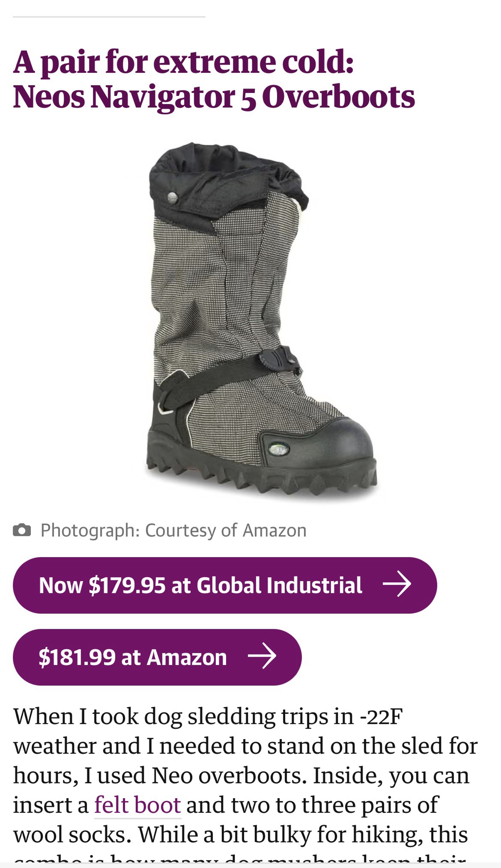Click 'Global Industrial' text on the purple button
The height and width of the screenshot is (868, 501).
pyautogui.click(x=280, y=585)
